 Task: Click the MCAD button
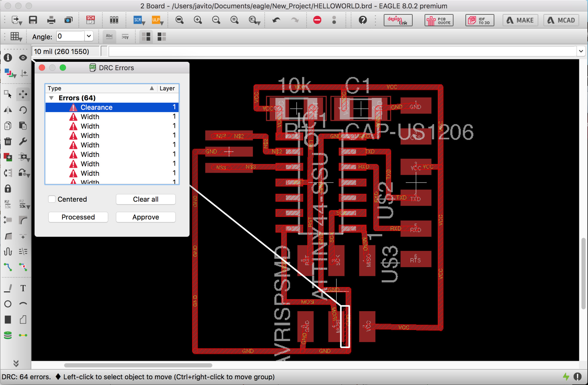561,20
